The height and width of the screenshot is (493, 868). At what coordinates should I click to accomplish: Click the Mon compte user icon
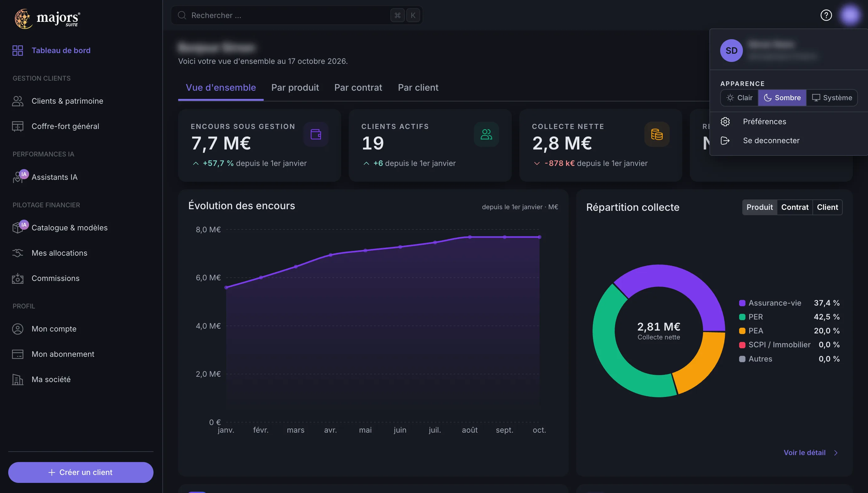(18, 329)
